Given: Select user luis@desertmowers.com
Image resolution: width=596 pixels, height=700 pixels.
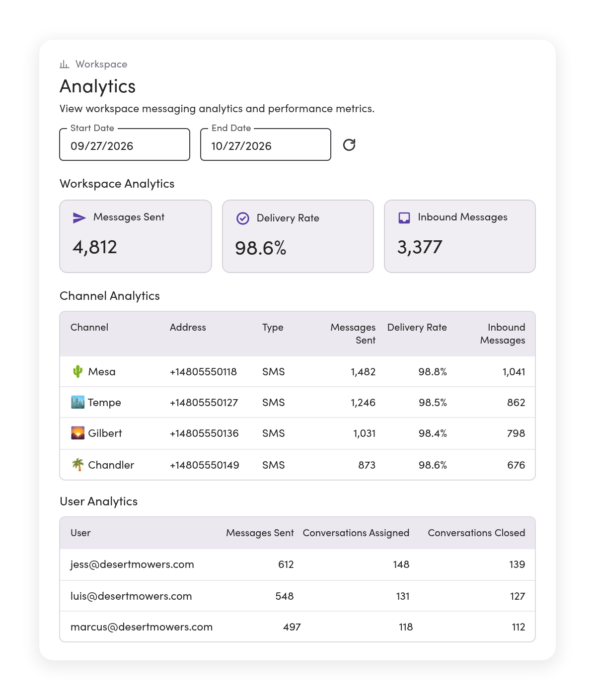Looking at the screenshot, I should point(131,596).
